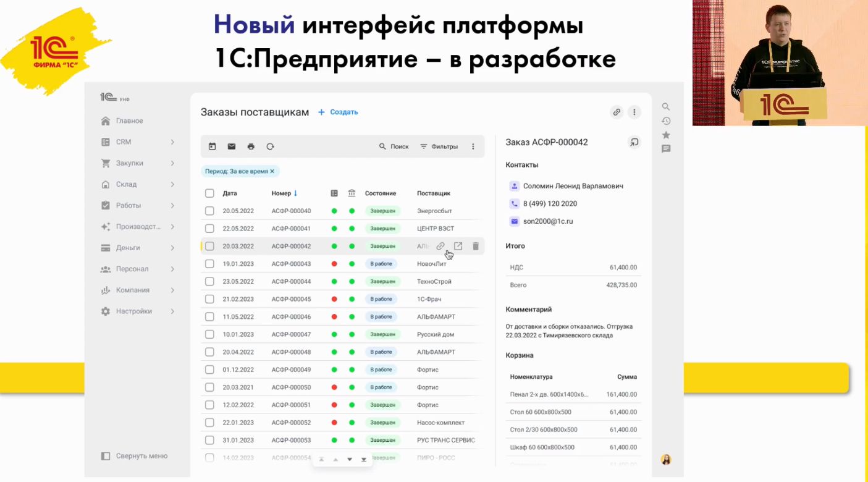Open the chat message icon in right sidebar

pyautogui.click(x=666, y=149)
